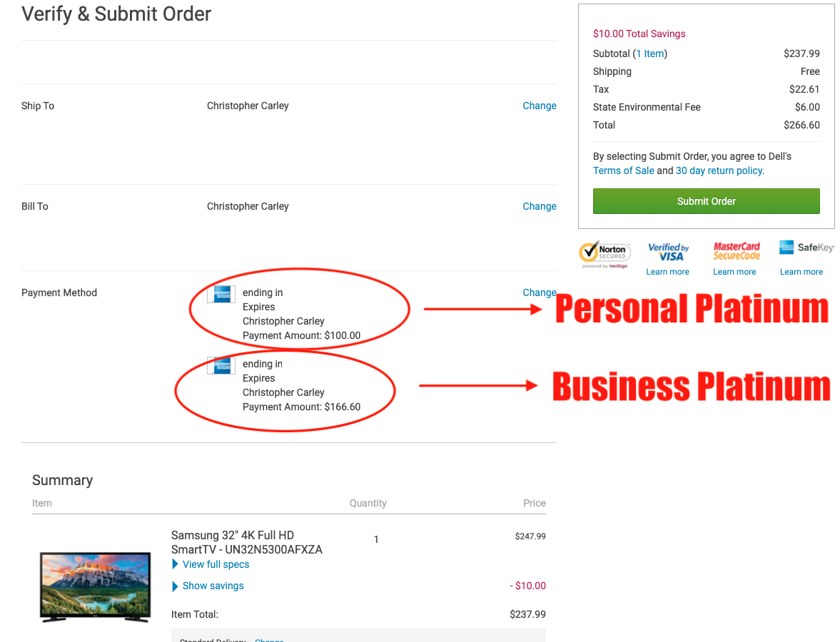This screenshot has height=642, width=840.
Task: Change the Bill To address
Action: click(x=539, y=206)
